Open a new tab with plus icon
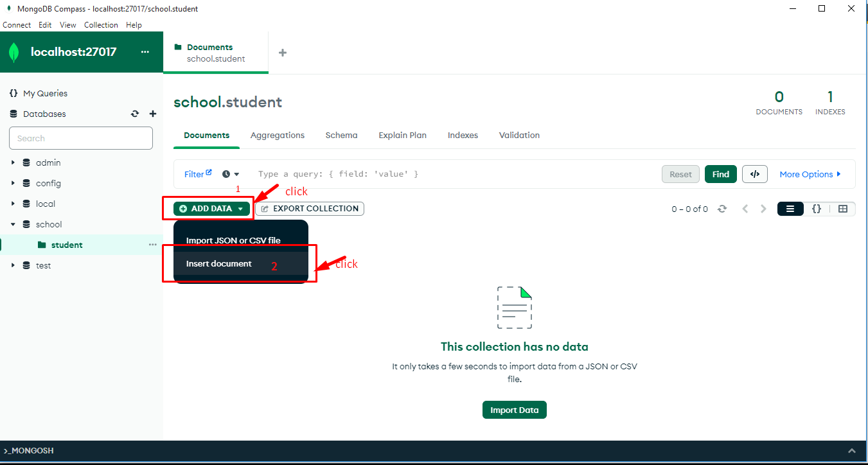Screen dimensions: 868x465 [283, 53]
